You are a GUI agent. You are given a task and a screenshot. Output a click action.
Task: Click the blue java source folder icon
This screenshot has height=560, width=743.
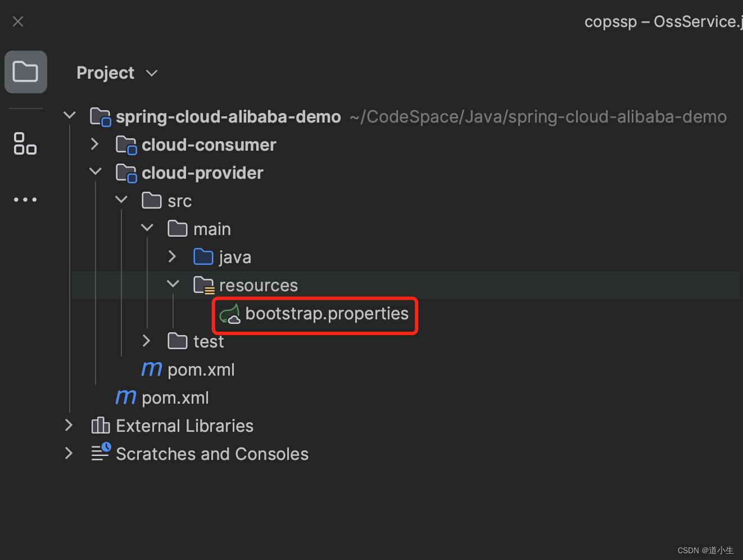[x=203, y=256]
